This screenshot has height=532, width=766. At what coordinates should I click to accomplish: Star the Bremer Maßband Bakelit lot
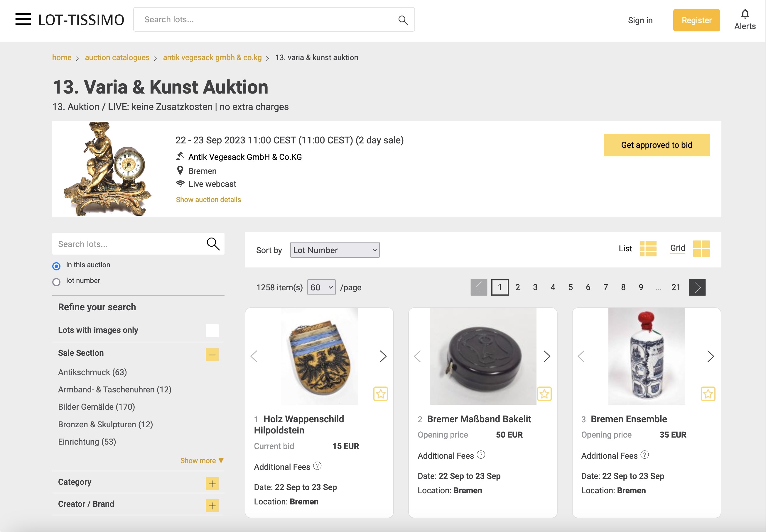tap(544, 394)
